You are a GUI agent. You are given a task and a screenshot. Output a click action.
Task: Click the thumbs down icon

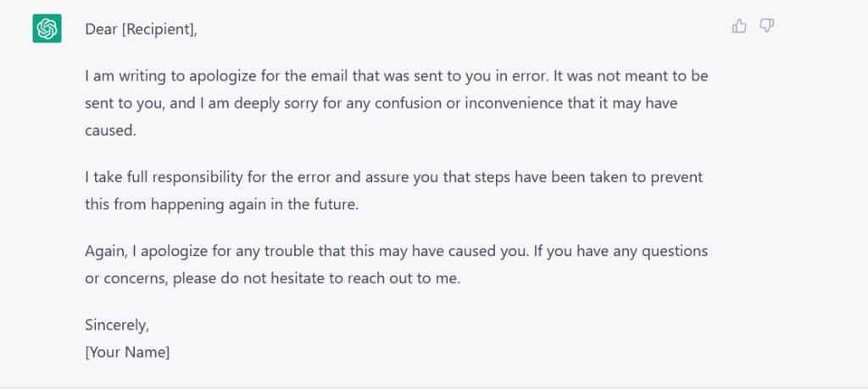click(766, 26)
